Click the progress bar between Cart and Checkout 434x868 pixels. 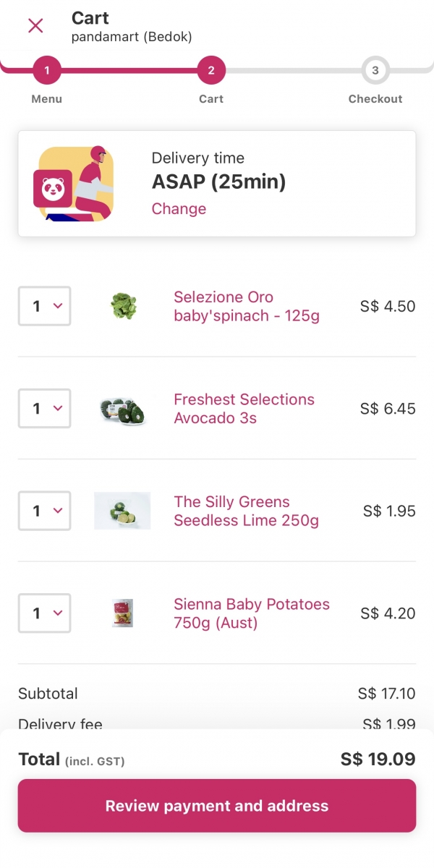point(293,70)
